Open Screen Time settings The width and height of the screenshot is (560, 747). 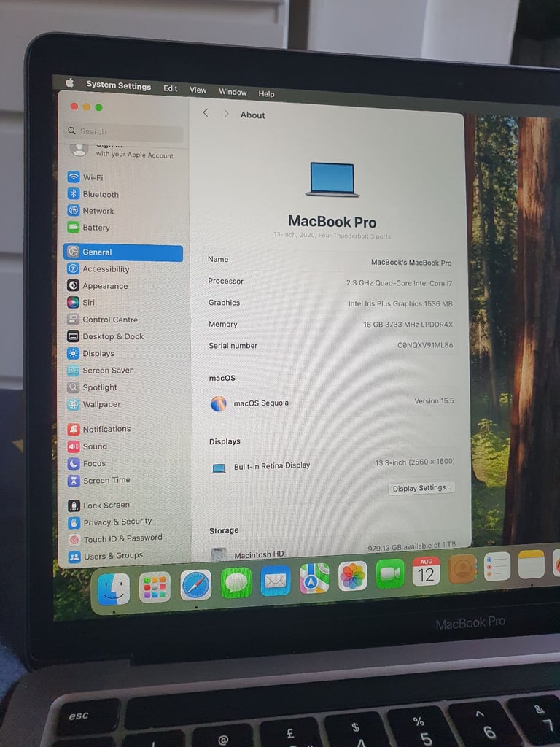click(99, 480)
